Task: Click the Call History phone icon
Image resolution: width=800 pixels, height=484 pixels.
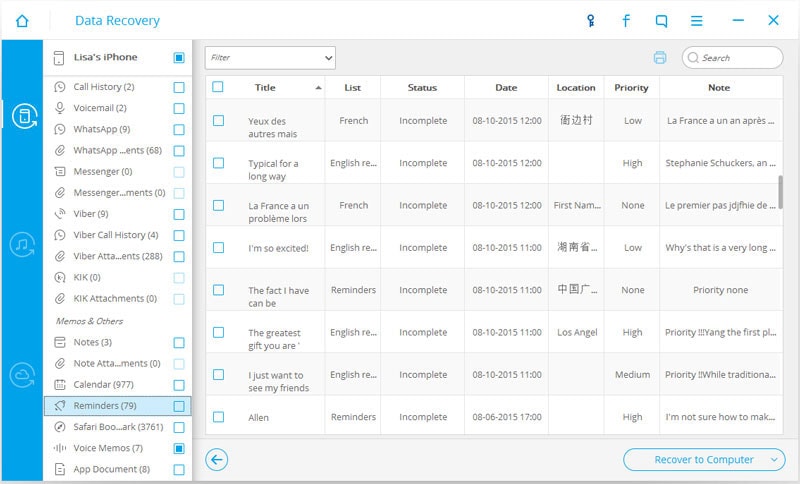Action: pos(60,87)
